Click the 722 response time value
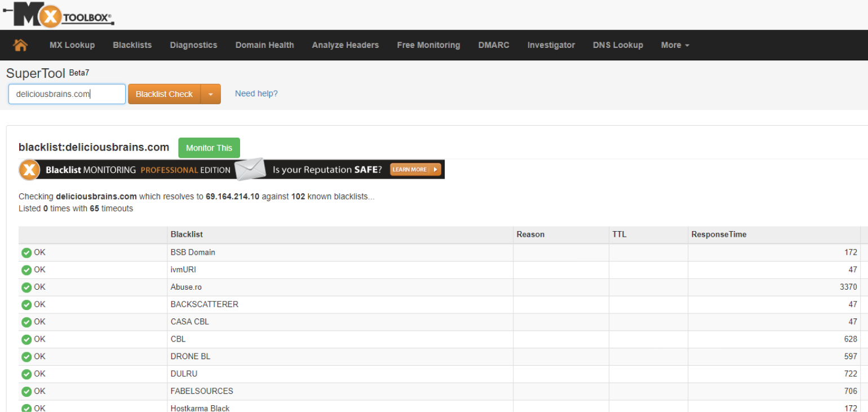Screen dimensions: 868x412 pos(851,374)
